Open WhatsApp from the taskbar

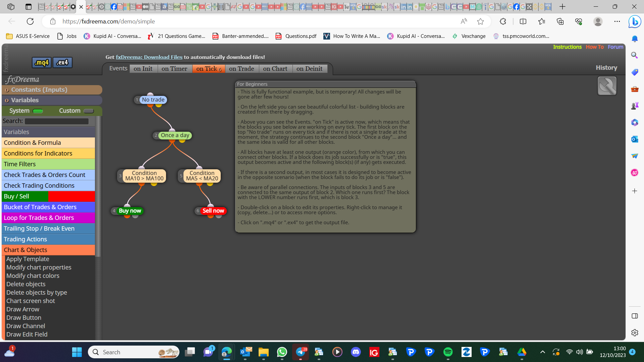coord(282,352)
